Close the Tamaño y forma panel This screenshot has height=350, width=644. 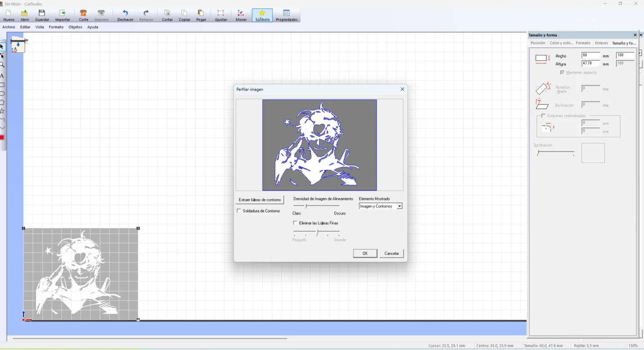click(x=635, y=35)
